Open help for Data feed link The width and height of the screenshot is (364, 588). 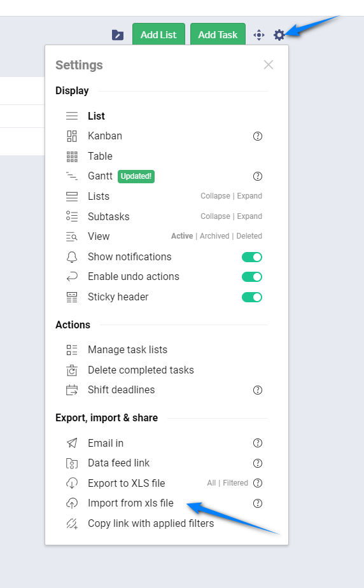pyautogui.click(x=258, y=463)
